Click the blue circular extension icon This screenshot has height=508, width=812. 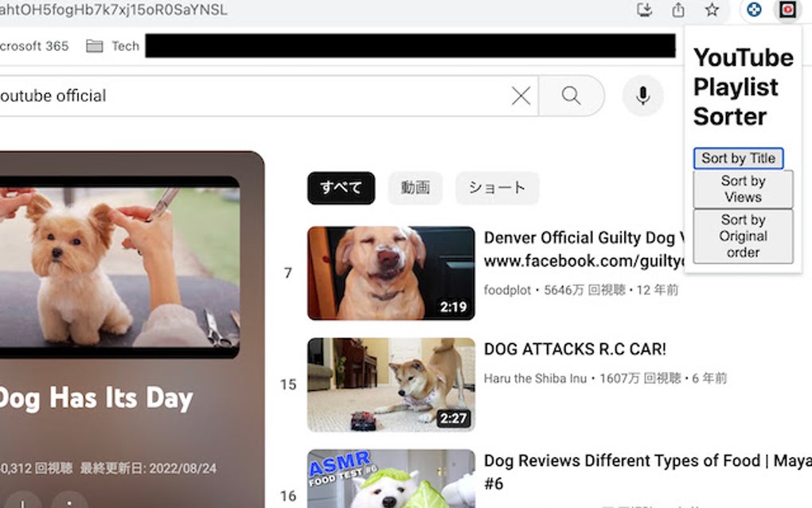pyautogui.click(x=754, y=11)
